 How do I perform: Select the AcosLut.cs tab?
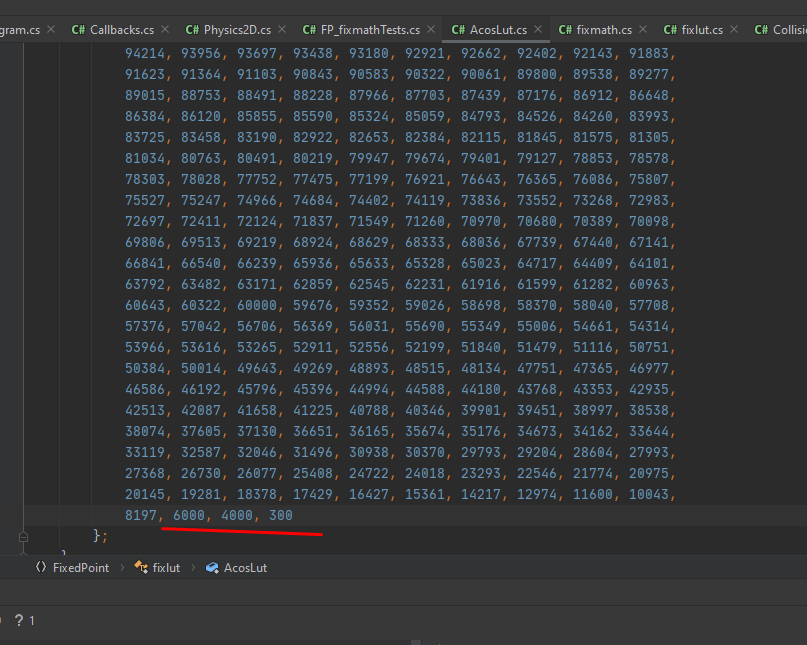498,30
